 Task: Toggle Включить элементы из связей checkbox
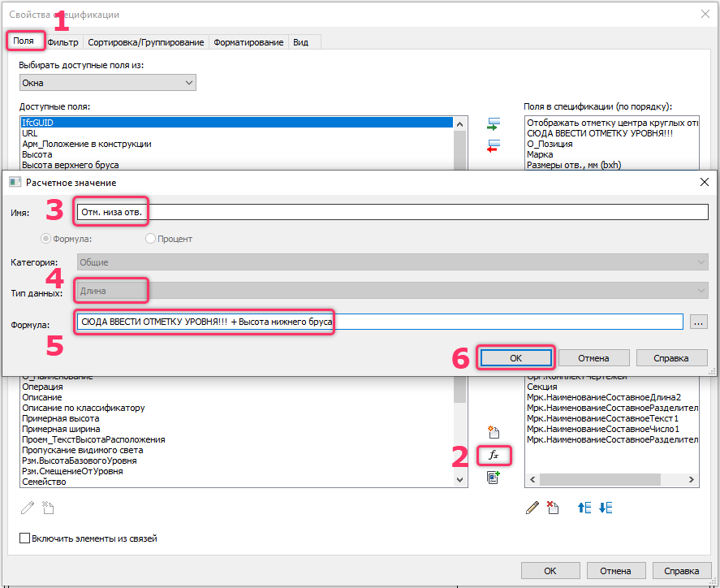[25, 538]
